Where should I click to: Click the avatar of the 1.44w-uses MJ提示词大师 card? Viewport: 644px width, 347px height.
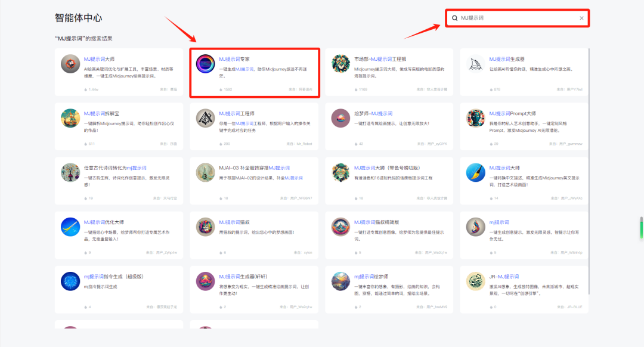pyautogui.click(x=70, y=64)
